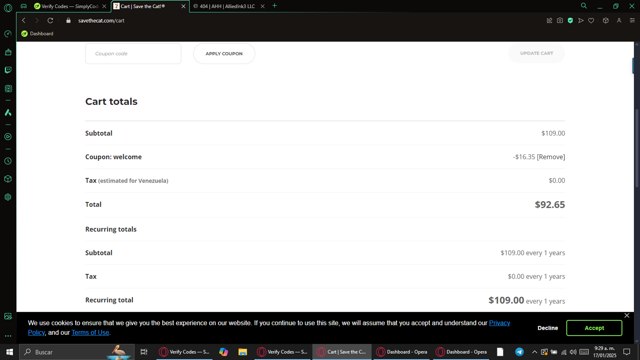This screenshot has height=360, width=640.
Task: Open Copilot from the taskbar
Action: pyautogui.click(x=223, y=351)
